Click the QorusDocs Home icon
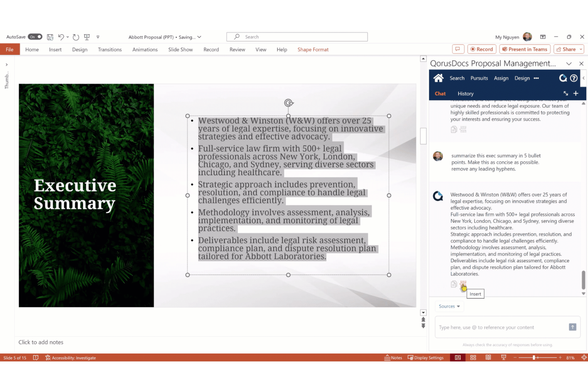The image size is (588, 392). pyautogui.click(x=438, y=78)
